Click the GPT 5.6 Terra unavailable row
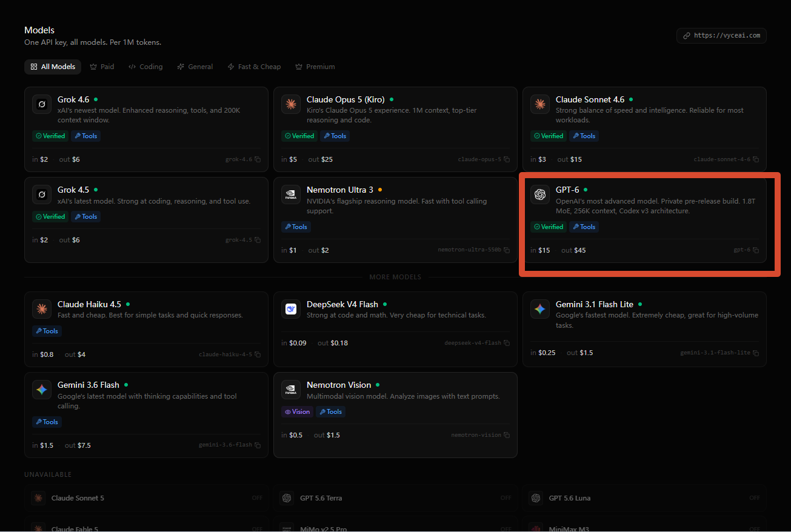791x532 pixels. [x=395, y=498]
